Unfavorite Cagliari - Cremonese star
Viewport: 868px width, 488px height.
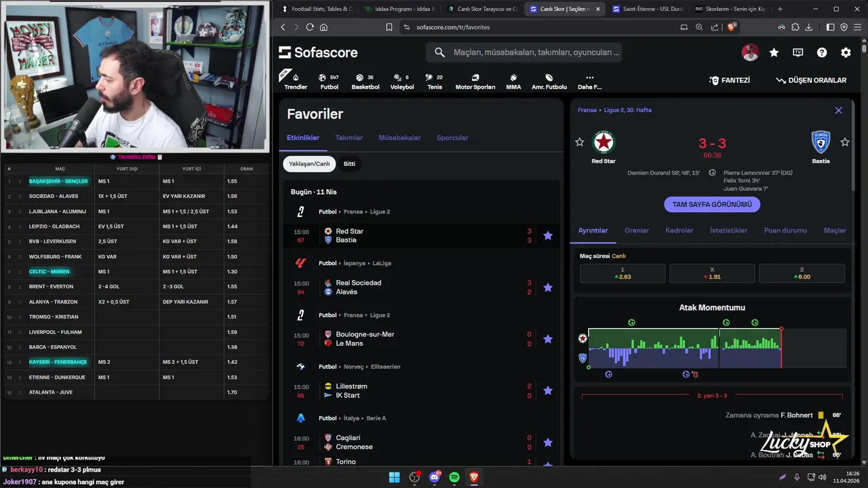548,443
